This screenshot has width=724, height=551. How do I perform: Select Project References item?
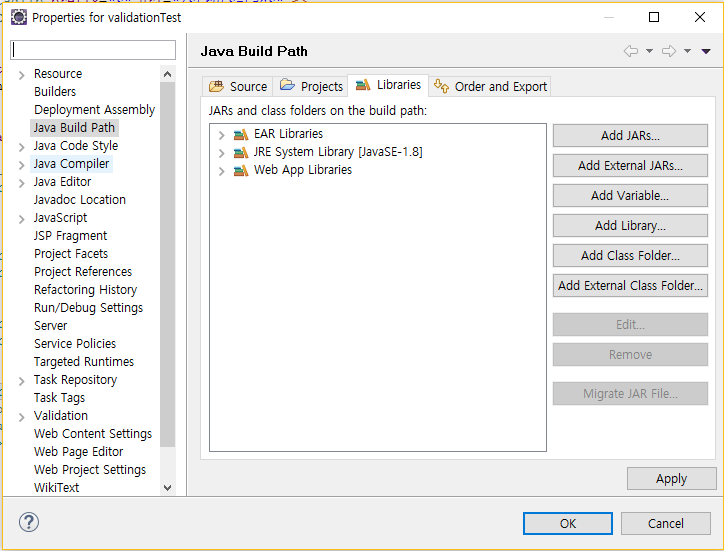[x=83, y=272]
